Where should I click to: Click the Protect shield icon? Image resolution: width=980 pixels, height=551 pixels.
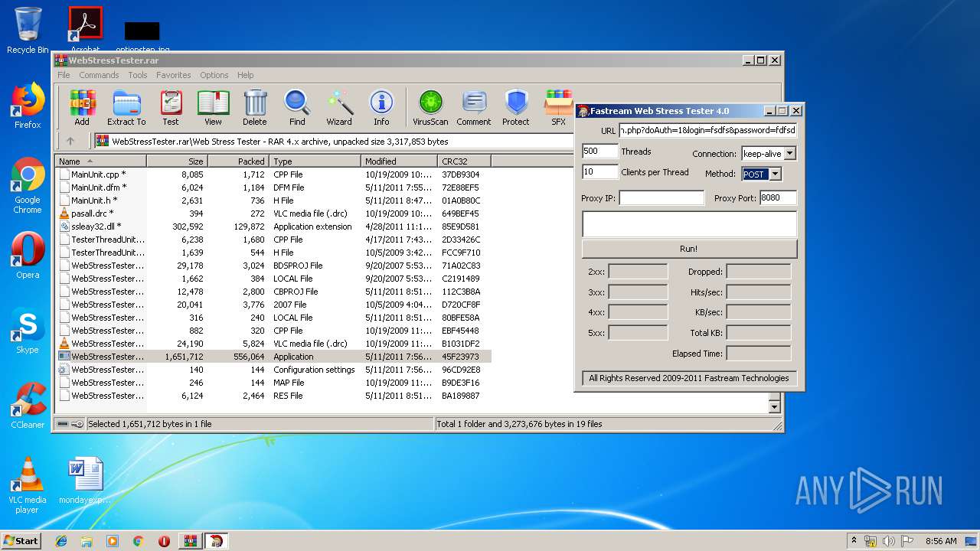[x=516, y=107]
